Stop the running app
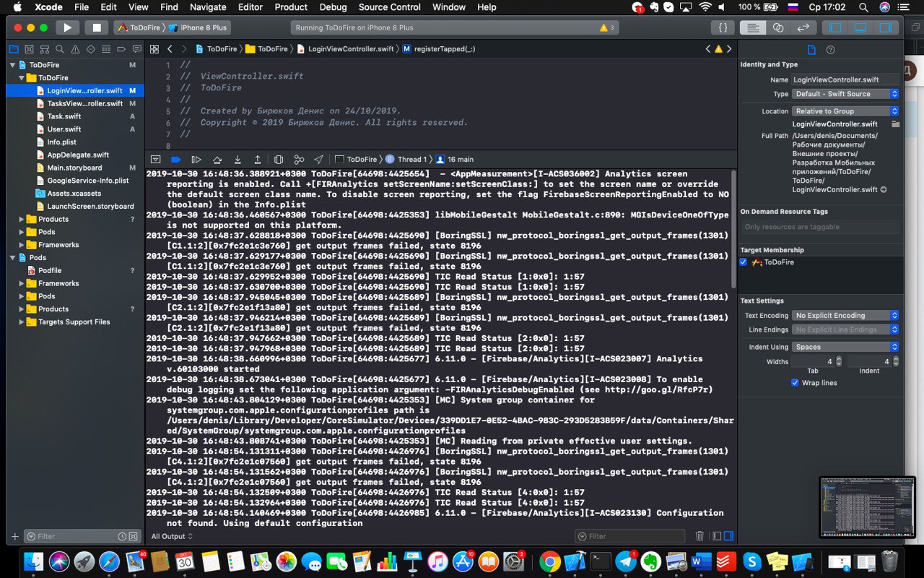924x578 pixels. [96, 27]
